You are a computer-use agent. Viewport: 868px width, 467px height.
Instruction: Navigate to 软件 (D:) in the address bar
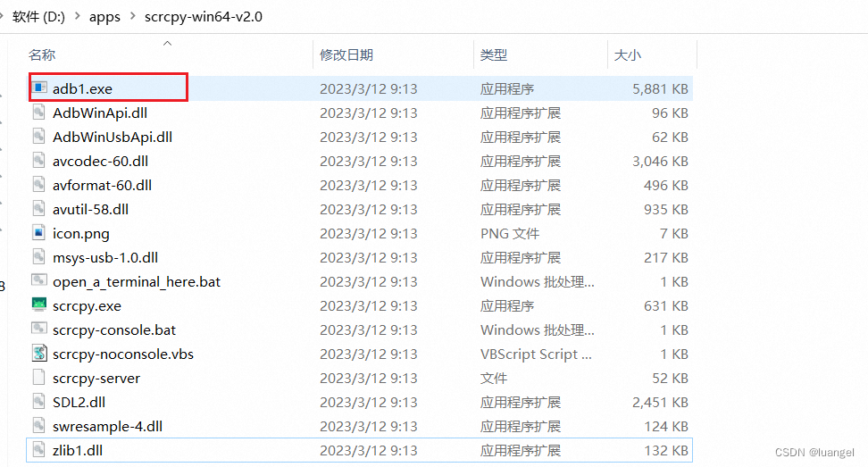tap(38, 17)
